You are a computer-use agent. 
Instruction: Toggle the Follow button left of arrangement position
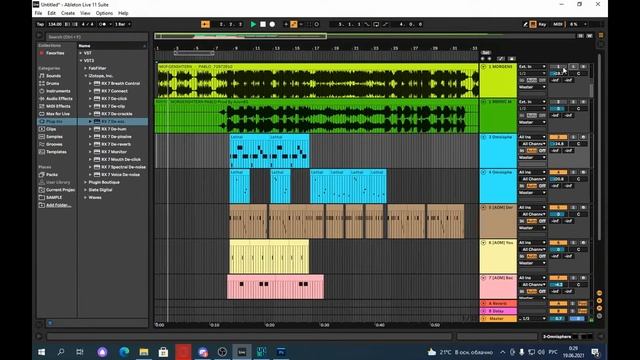205,24
